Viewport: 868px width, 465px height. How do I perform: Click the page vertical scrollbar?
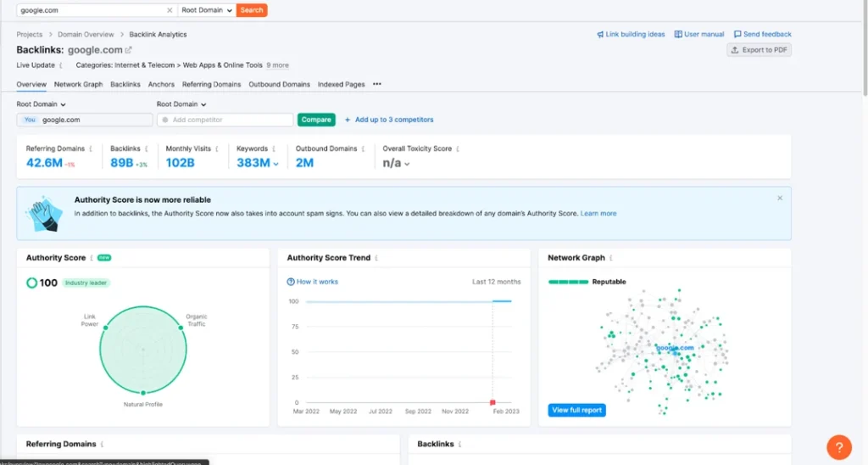click(x=865, y=48)
